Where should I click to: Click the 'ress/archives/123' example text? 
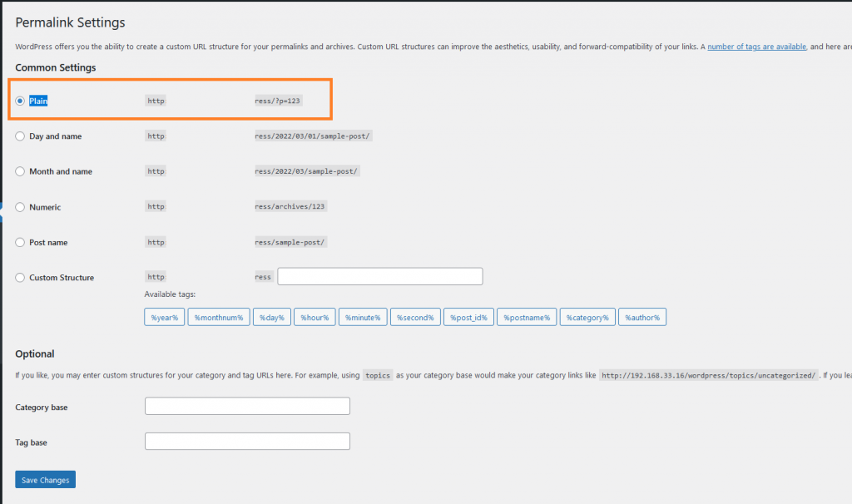click(290, 207)
